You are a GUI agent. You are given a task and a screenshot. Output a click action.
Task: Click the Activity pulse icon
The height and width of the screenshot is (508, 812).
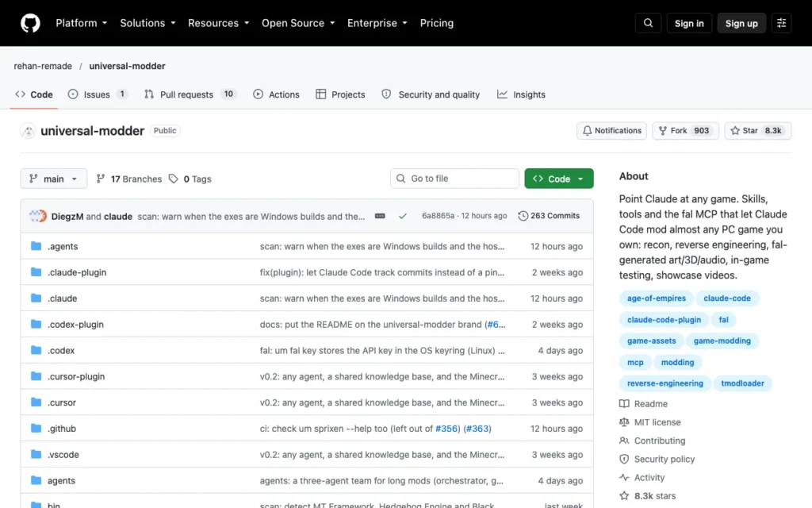click(624, 477)
